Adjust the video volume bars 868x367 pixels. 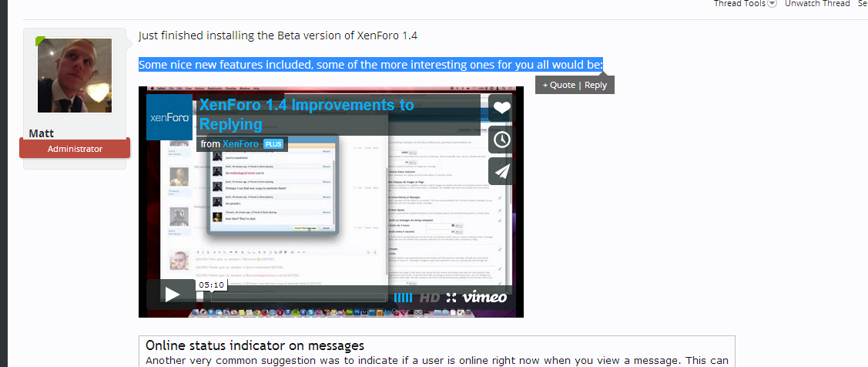(403, 298)
